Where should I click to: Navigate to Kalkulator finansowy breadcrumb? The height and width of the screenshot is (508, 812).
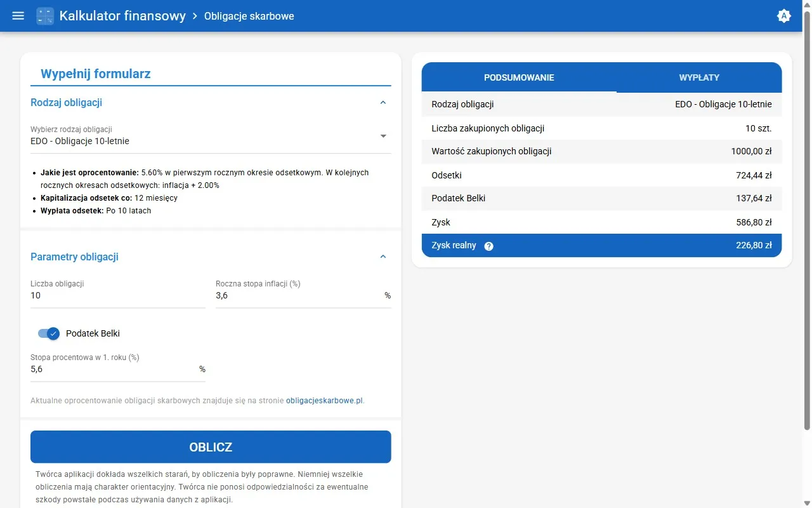point(123,15)
